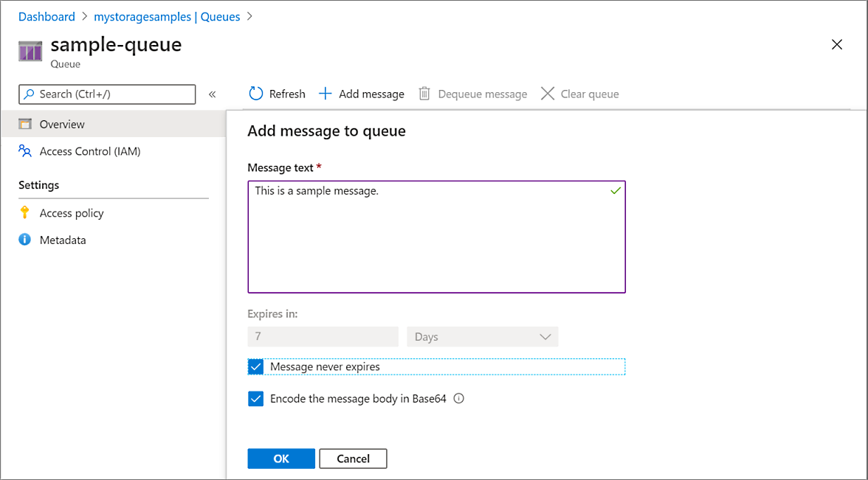Click the Add message to queue heading
This screenshot has height=480, width=868.
[326, 131]
